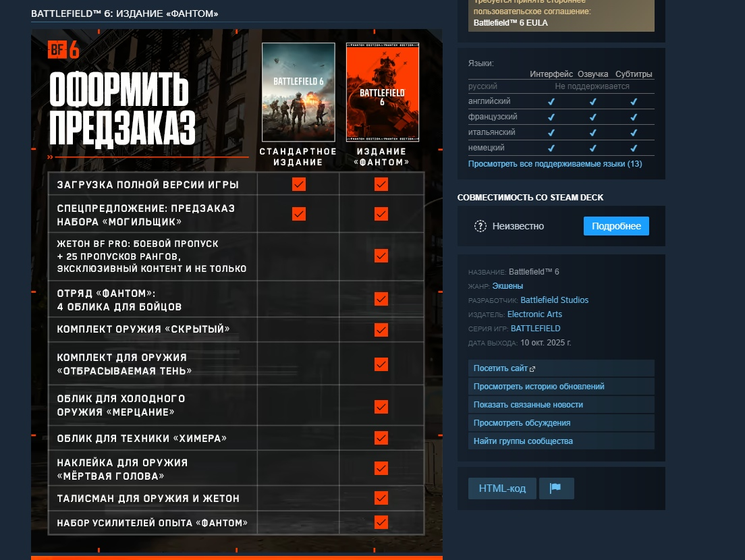Open the «Подробнее» Steam Deck details button

(616, 226)
